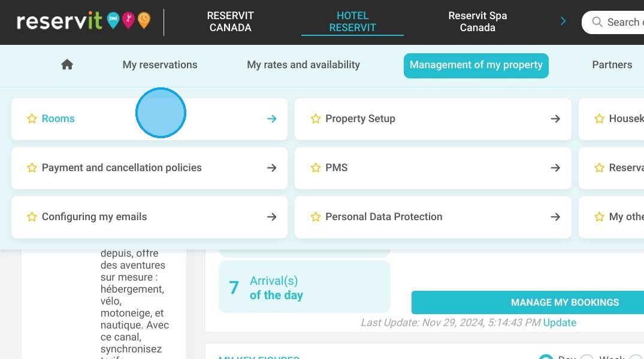This screenshot has height=359, width=644.
Task: Open Property Setup
Action: point(433,119)
